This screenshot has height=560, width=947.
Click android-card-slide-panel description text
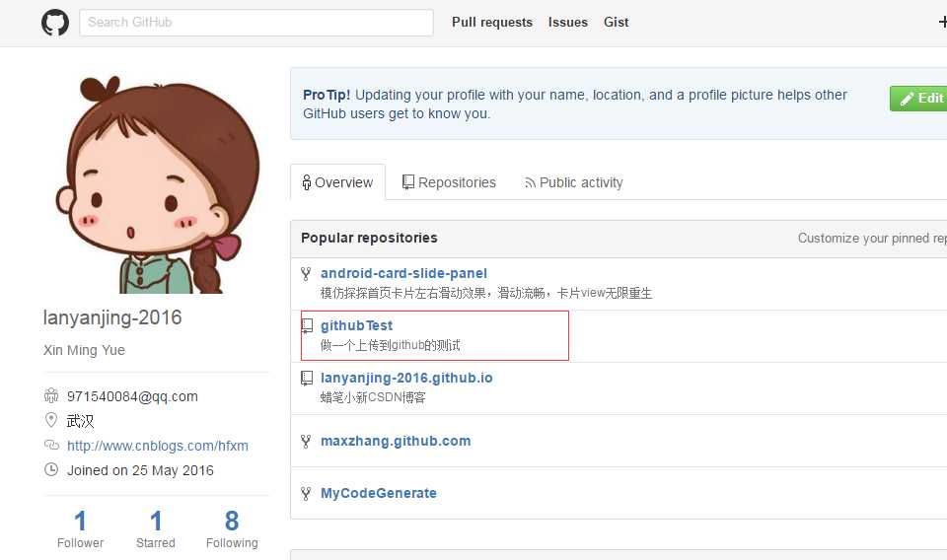(x=486, y=293)
